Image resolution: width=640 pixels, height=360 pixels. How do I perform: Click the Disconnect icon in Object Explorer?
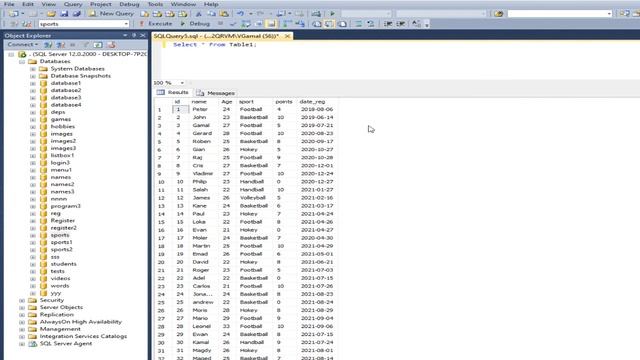coord(60,44)
